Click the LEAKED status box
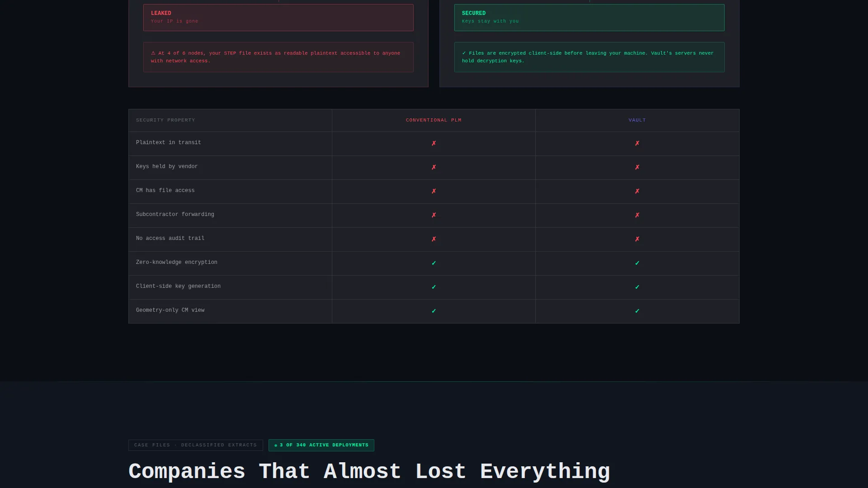The width and height of the screenshot is (868, 488). (278, 18)
